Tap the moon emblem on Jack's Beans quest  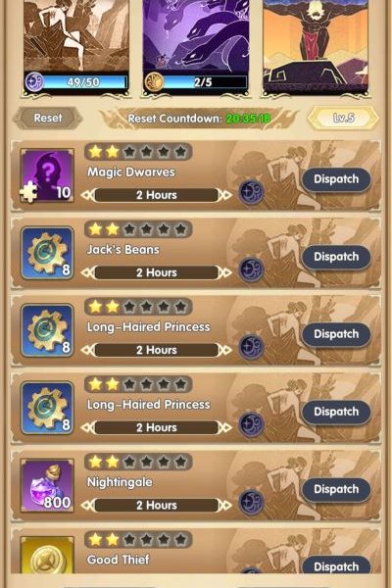pos(251,269)
